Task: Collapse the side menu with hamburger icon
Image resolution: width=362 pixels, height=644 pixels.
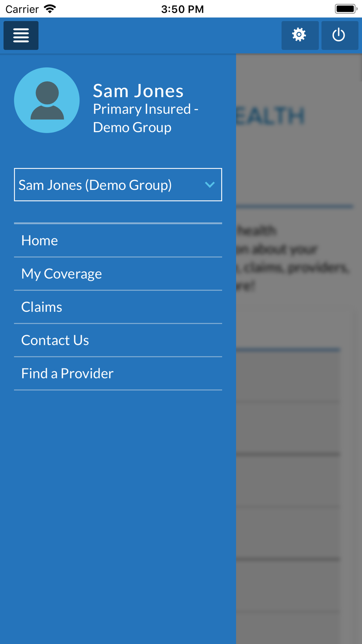Action: [x=21, y=35]
